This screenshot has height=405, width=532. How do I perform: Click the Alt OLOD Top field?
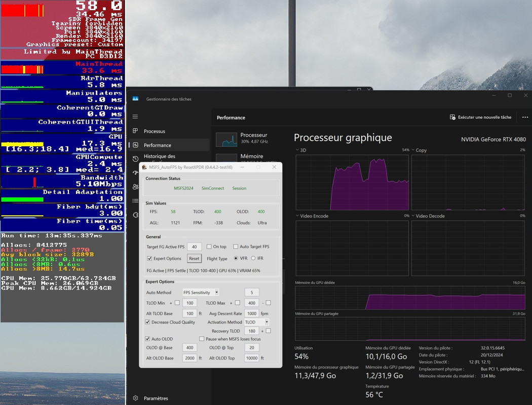252,358
